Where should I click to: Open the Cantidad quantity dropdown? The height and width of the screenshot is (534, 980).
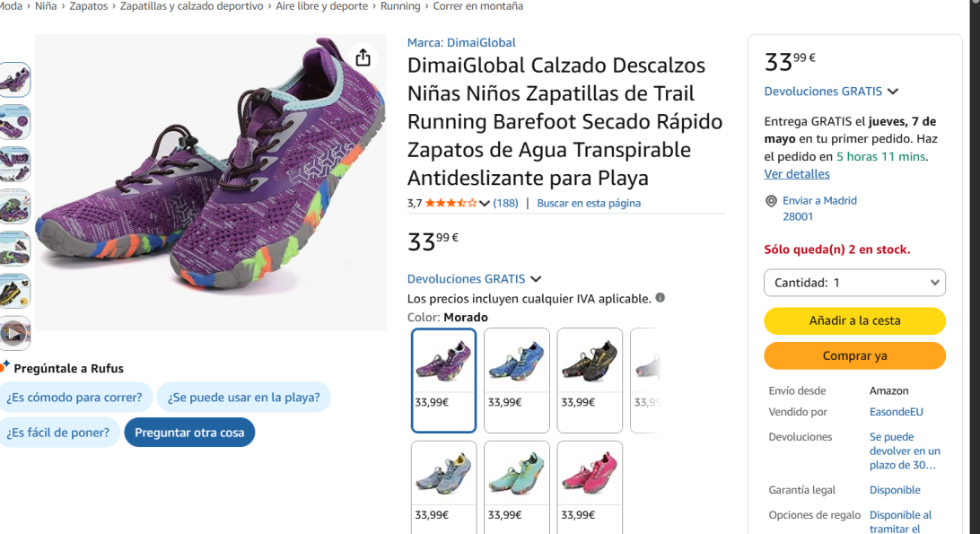854,283
